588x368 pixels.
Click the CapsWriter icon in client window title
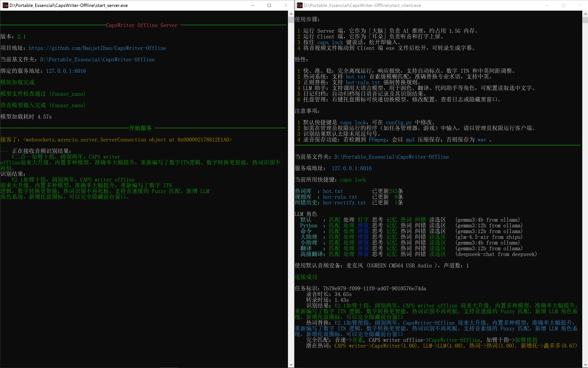pyautogui.click(x=300, y=5)
